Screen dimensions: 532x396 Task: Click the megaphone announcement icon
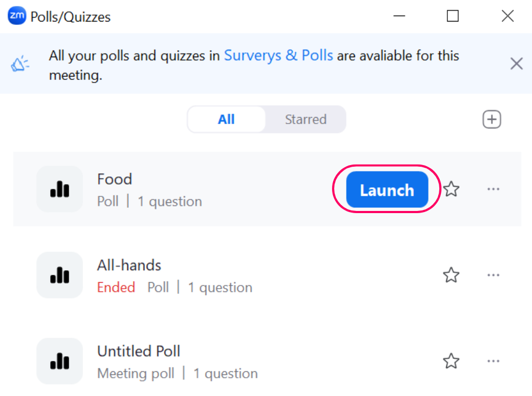(20, 63)
